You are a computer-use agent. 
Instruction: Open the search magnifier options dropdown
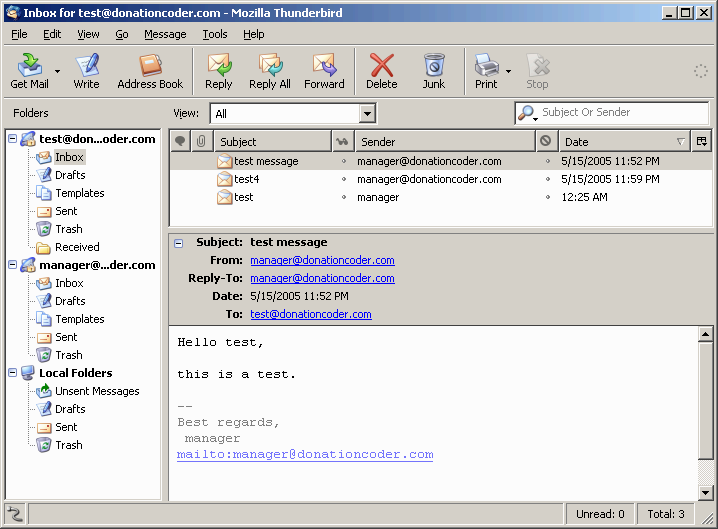(527, 114)
